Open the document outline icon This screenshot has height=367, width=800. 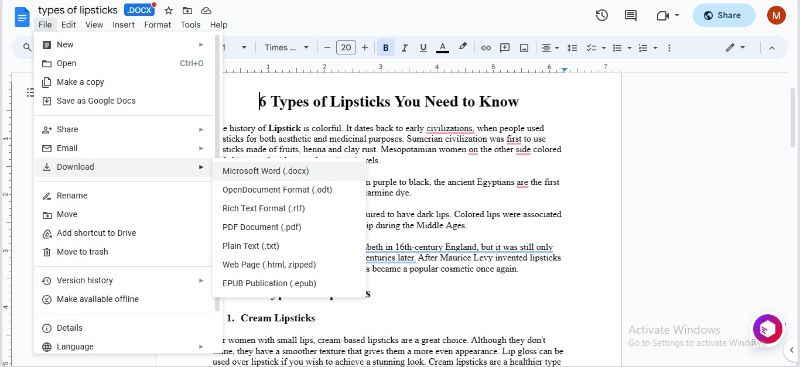(x=31, y=92)
